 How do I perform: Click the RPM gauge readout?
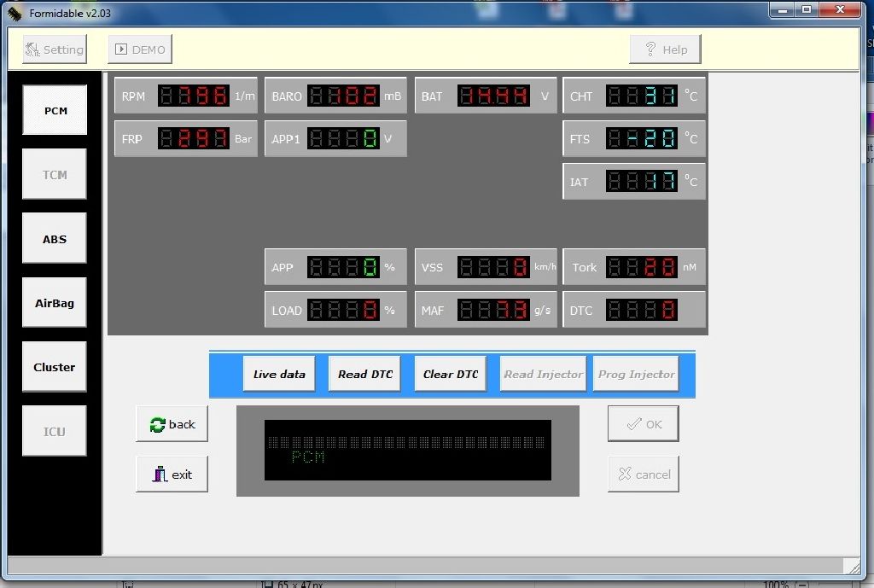pos(194,96)
